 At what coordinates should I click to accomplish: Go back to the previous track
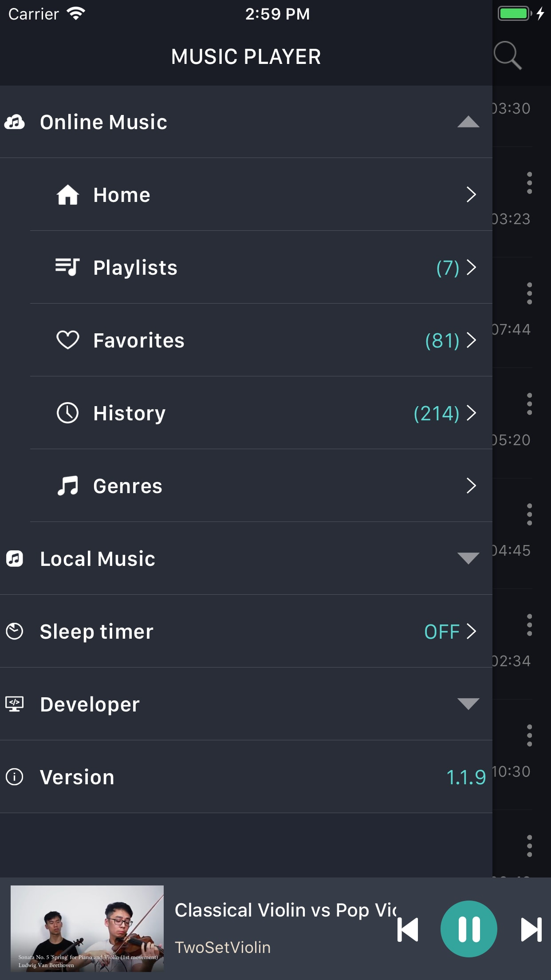coord(408,929)
